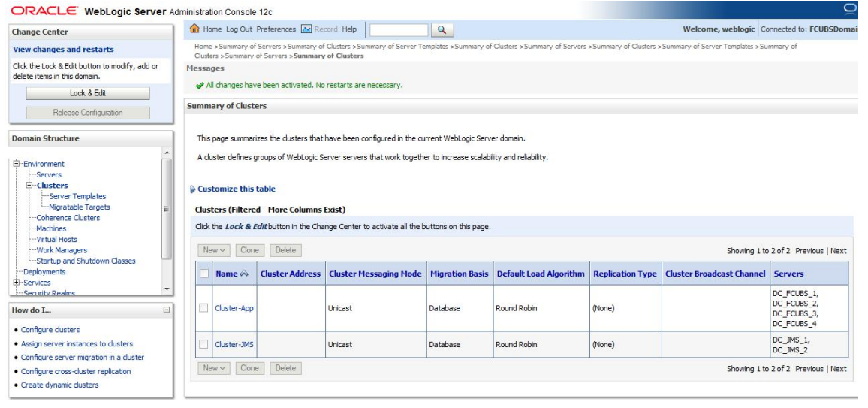The width and height of the screenshot is (868, 408).
Task: Open the bottom New dropdown button
Action: pyautogui.click(x=214, y=368)
